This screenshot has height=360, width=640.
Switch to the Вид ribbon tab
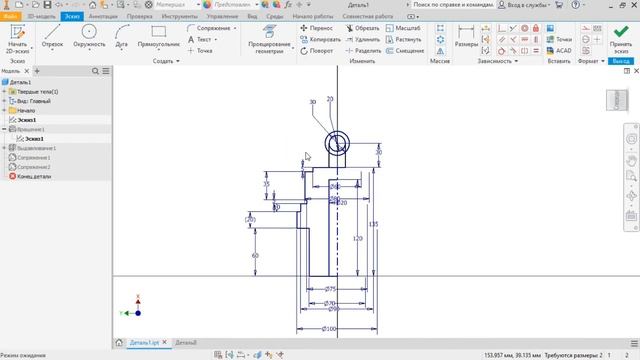252,16
